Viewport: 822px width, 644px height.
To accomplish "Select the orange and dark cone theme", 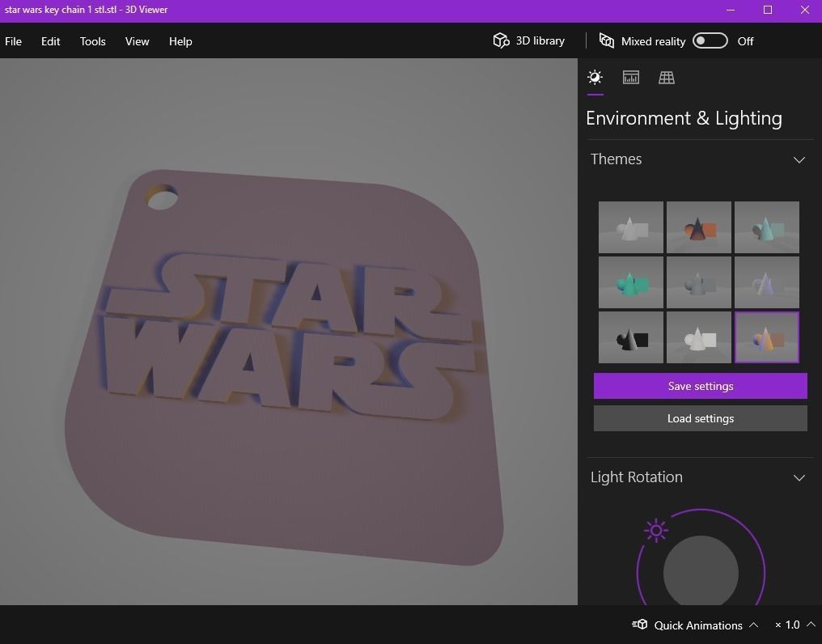I will point(699,227).
